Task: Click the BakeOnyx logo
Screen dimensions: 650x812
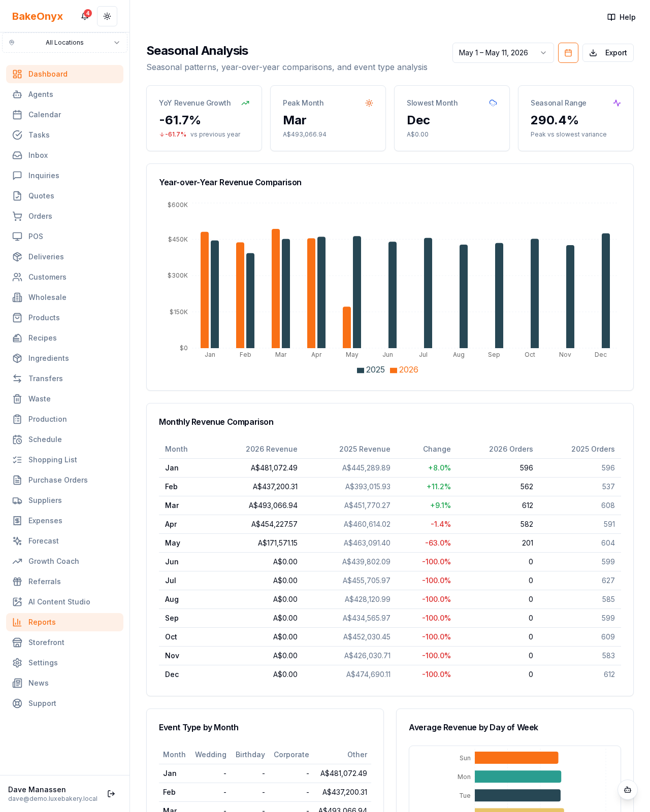Action: pos(38,16)
